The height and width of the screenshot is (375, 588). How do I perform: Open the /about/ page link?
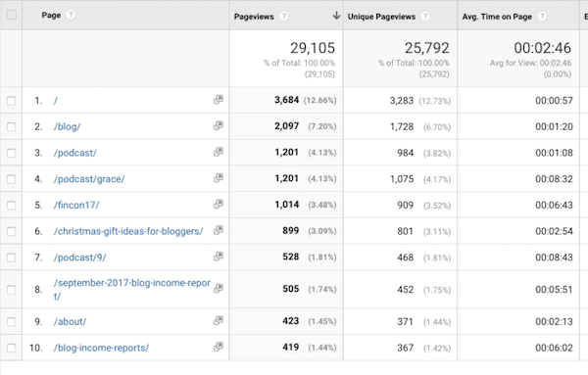click(x=70, y=322)
